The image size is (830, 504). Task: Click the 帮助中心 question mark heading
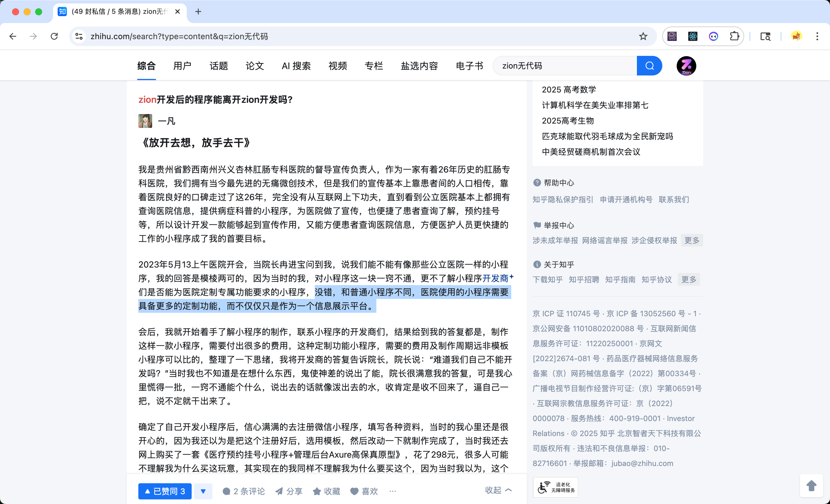[x=554, y=183]
